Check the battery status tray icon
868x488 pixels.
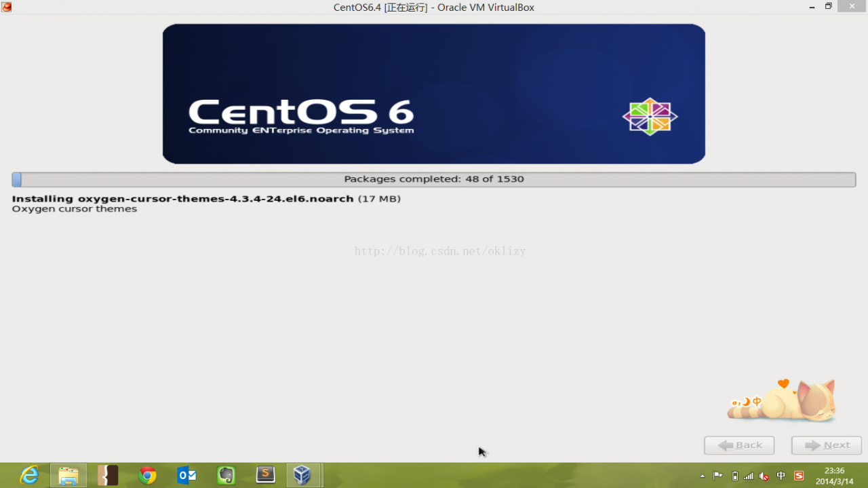[734, 476]
